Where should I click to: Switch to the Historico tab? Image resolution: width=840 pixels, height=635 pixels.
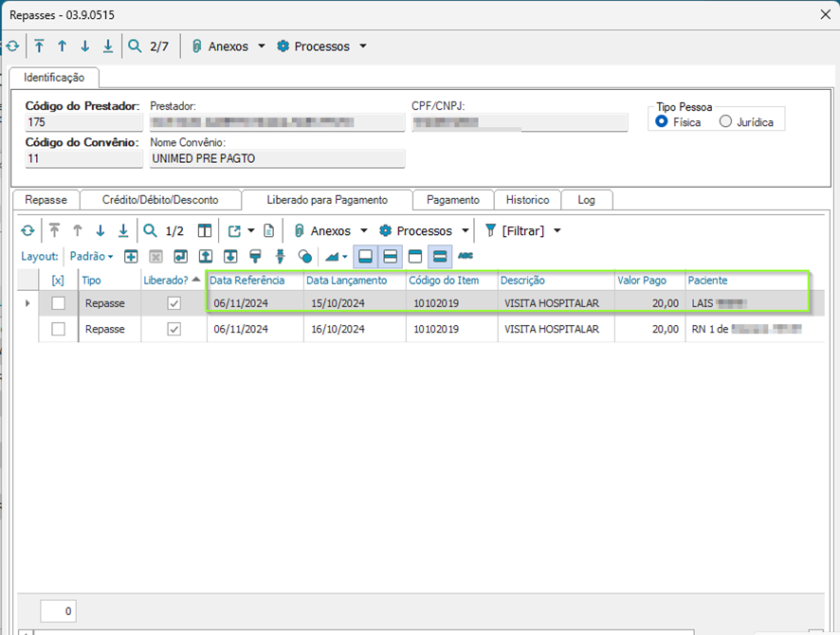528,200
